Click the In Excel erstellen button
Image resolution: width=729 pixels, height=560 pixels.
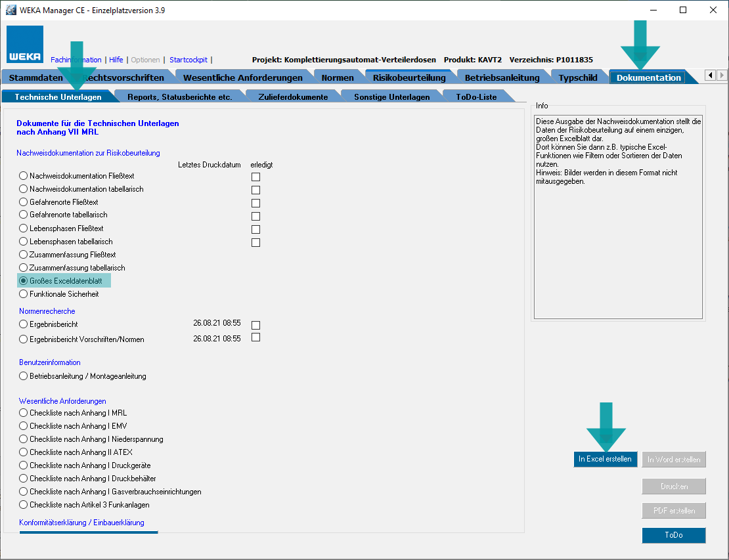(x=605, y=459)
